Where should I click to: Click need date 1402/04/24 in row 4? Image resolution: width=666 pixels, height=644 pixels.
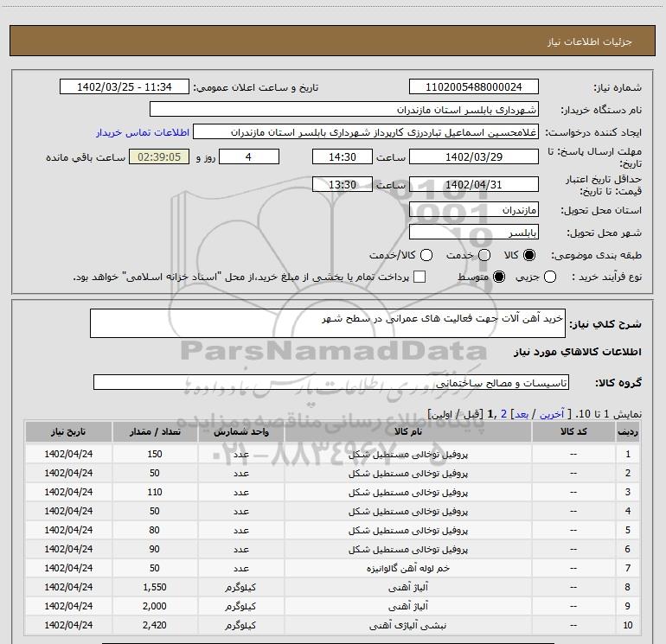click(68, 511)
